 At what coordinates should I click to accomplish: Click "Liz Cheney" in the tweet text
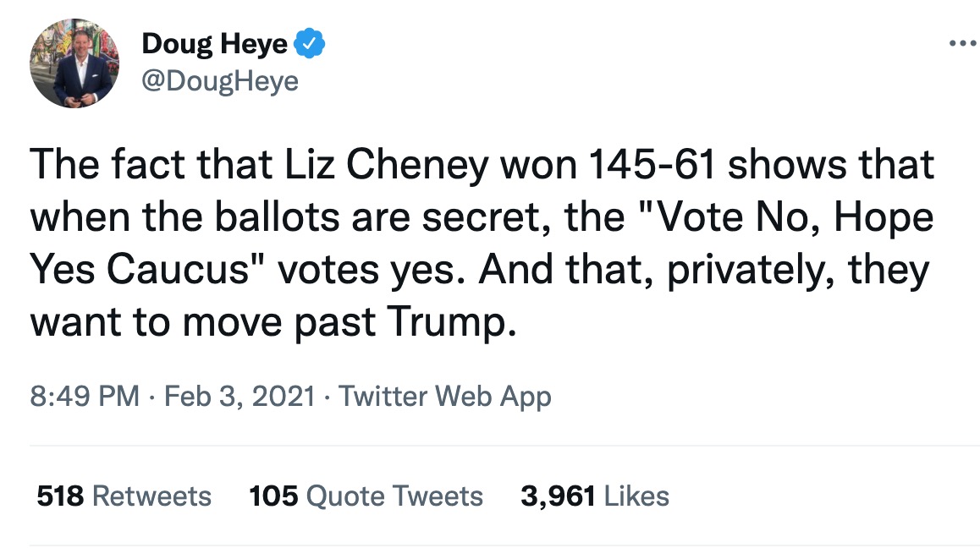[x=387, y=165]
